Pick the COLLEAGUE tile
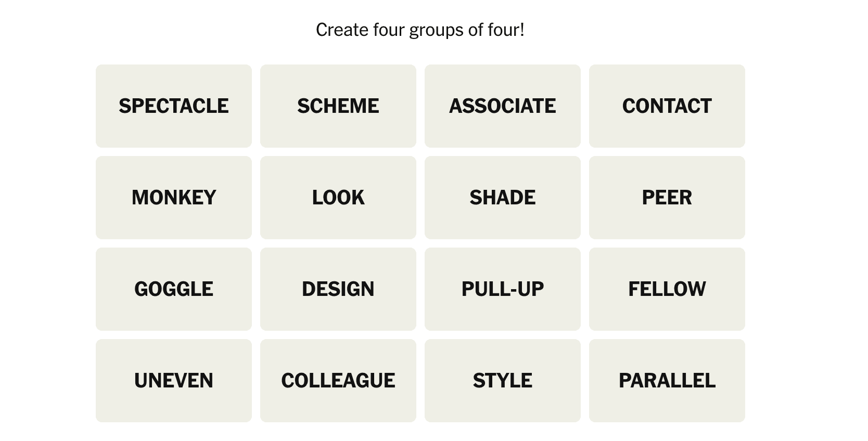The height and width of the screenshot is (441, 868). (x=338, y=381)
